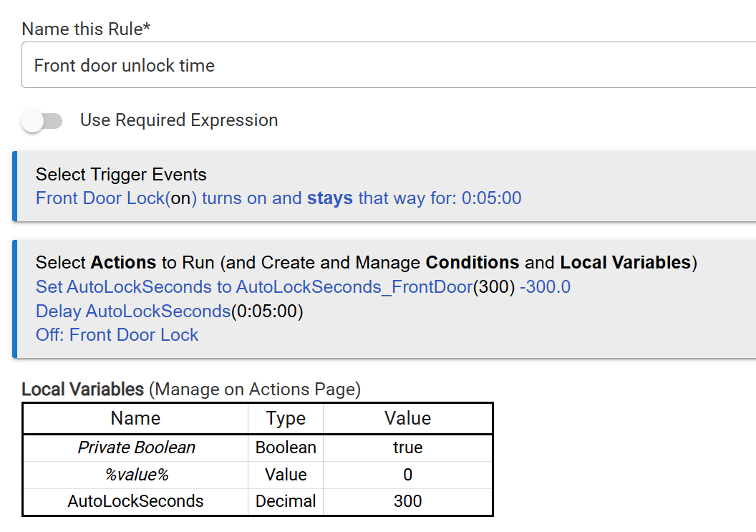The width and height of the screenshot is (756, 532).
Task: Click the Value column header
Action: point(408,418)
